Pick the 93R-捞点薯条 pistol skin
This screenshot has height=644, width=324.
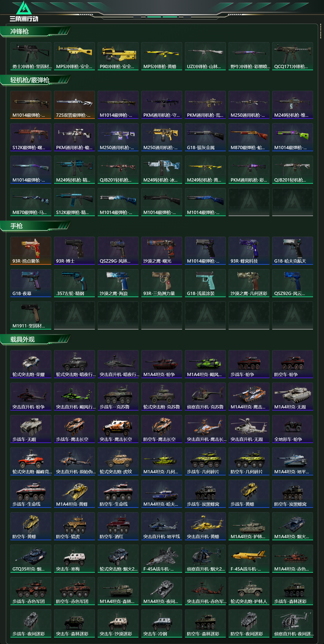pyautogui.click(x=31, y=251)
